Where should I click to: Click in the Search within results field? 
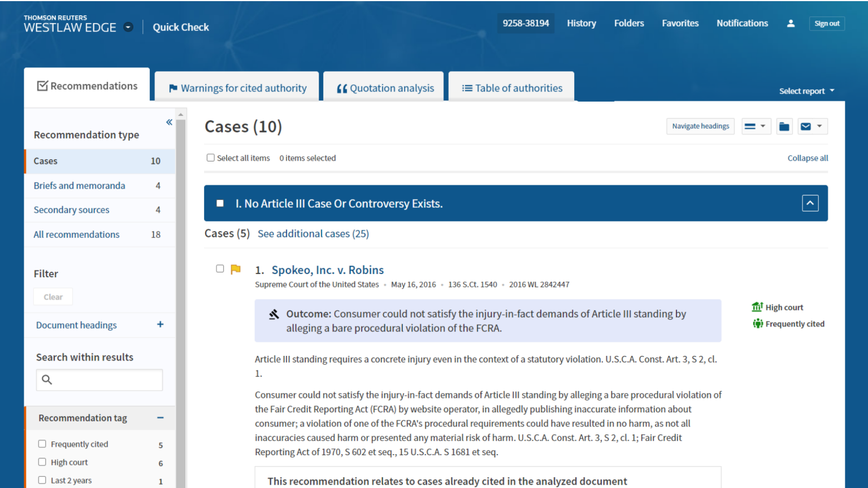(x=107, y=380)
